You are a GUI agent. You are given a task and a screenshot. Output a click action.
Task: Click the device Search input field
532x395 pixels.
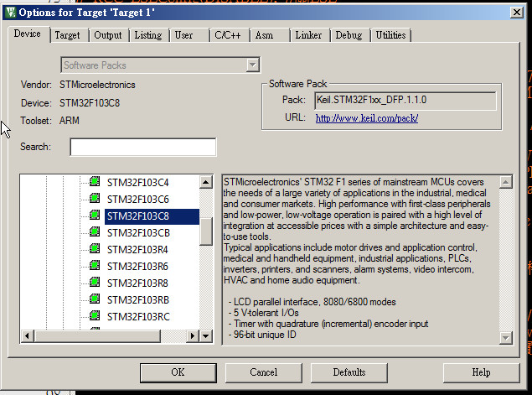tap(142, 147)
